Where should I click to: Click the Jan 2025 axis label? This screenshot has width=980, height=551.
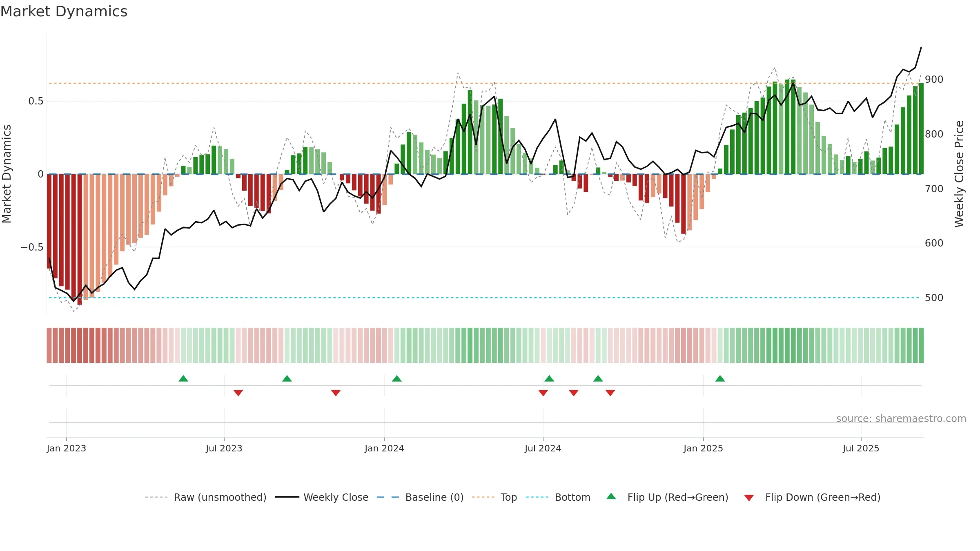coord(704,448)
